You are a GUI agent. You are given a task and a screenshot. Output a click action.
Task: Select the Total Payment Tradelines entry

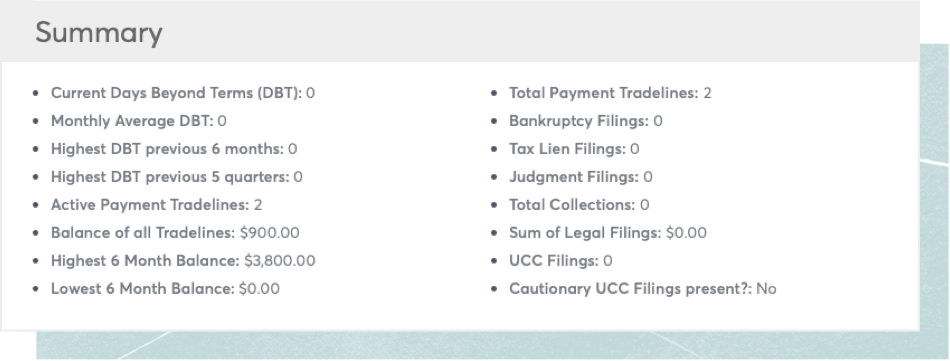610,93
